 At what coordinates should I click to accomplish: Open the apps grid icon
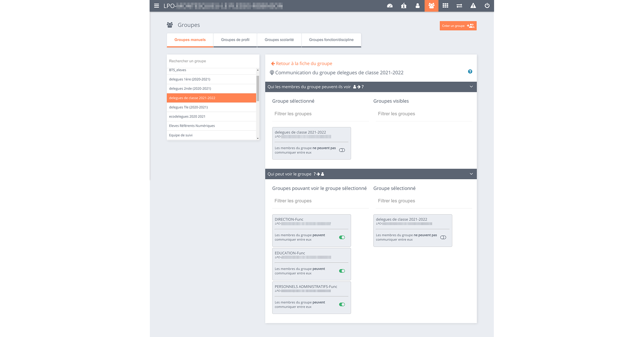click(445, 6)
